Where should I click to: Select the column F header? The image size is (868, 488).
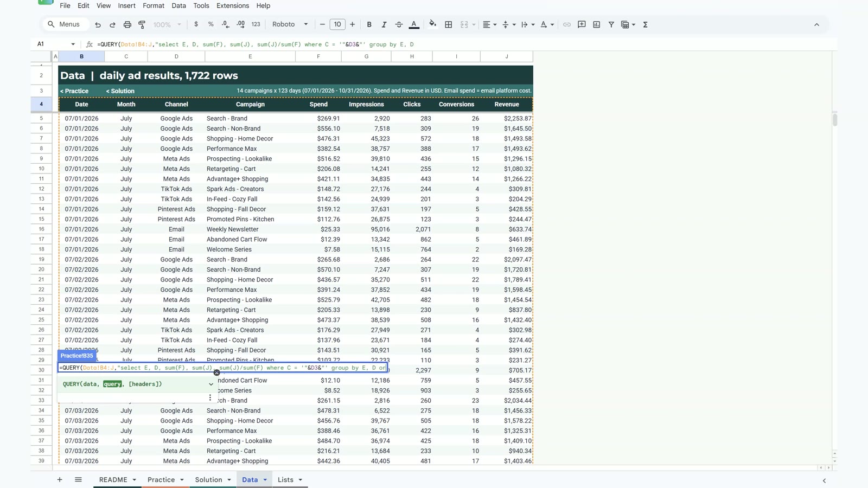coord(318,56)
